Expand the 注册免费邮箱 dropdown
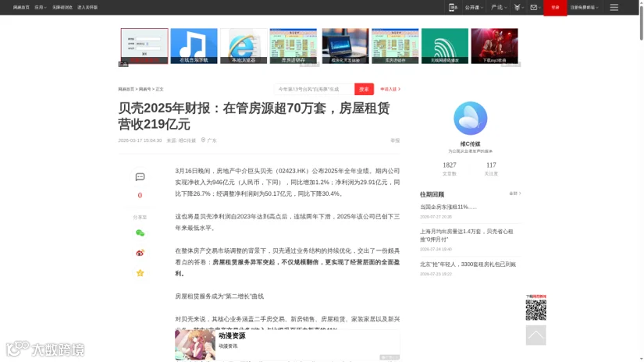Screen dimensions: 644x362 click(584, 7)
